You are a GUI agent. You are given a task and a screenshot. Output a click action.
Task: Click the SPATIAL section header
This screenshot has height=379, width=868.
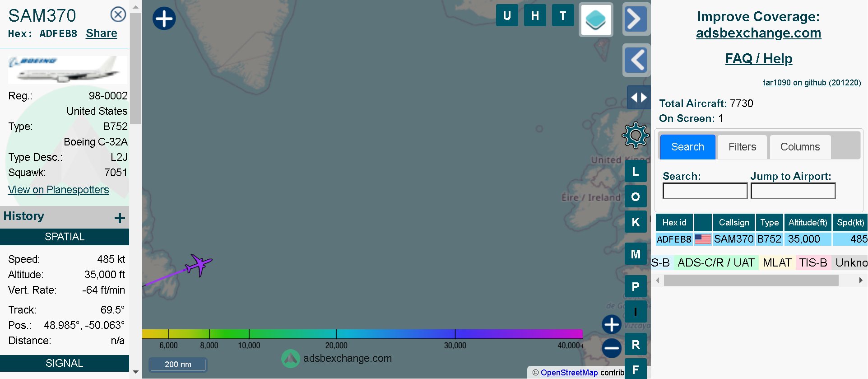coord(65,237)
